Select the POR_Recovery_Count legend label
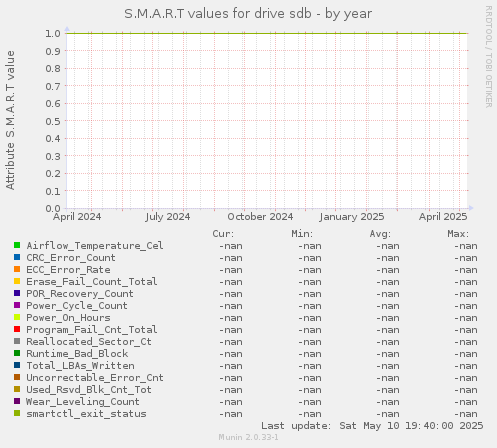 point(80,294)
